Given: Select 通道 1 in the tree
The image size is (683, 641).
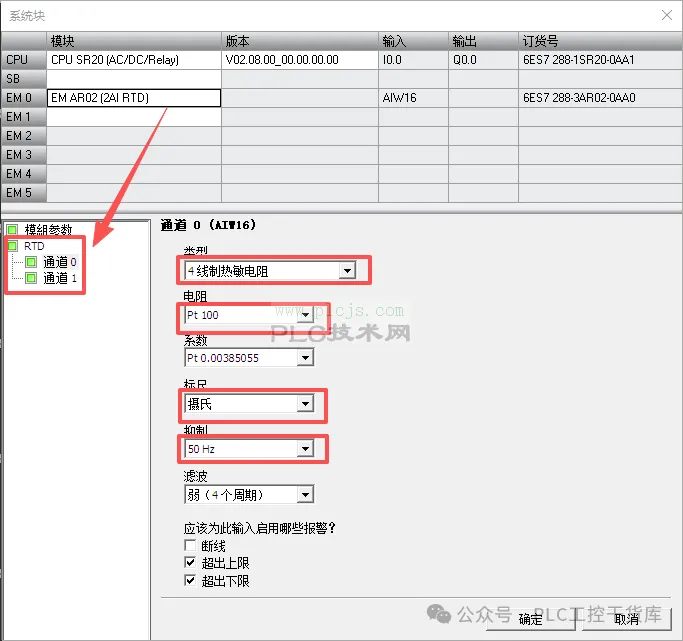Looking at the screenshot, I should tap(60, 278).
